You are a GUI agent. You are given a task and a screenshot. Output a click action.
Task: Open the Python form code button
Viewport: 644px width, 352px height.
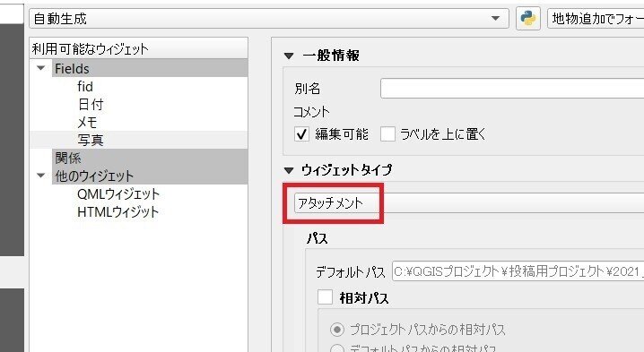(527, 19)
